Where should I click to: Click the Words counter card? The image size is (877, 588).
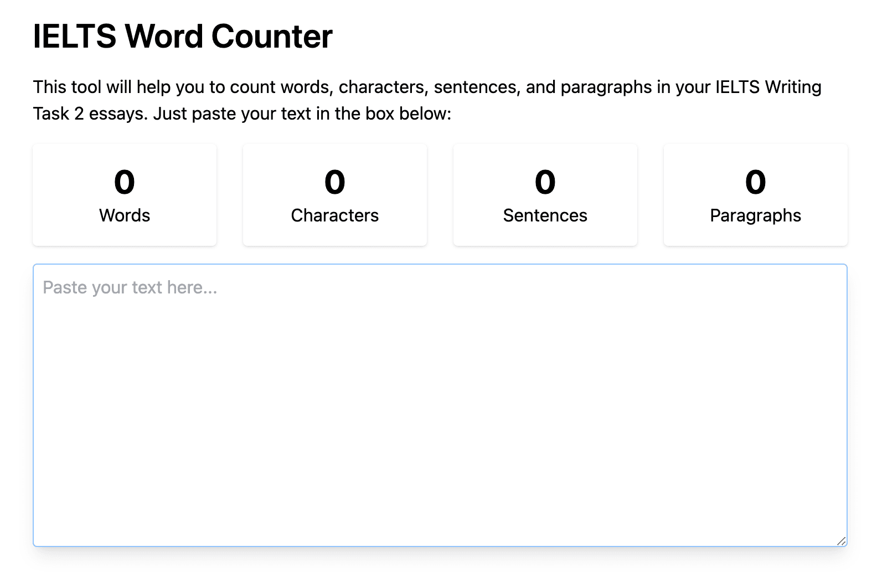125,195
